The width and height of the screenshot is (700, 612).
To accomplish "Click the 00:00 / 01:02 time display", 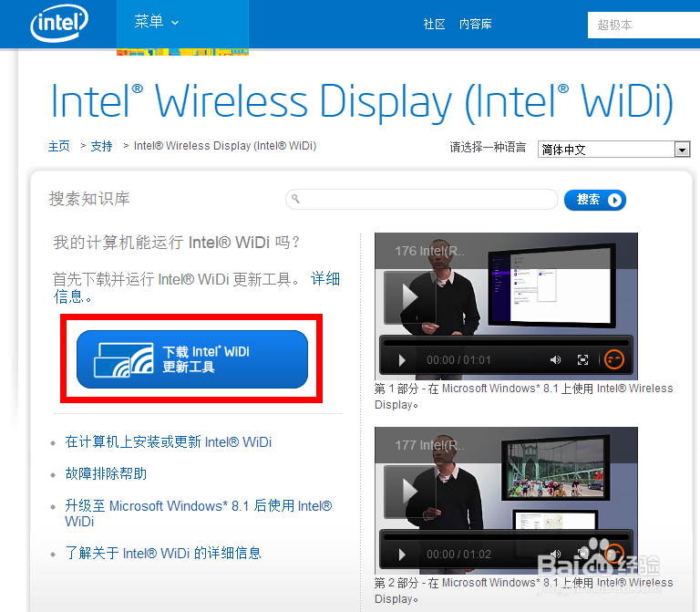I will coord(458,555).
